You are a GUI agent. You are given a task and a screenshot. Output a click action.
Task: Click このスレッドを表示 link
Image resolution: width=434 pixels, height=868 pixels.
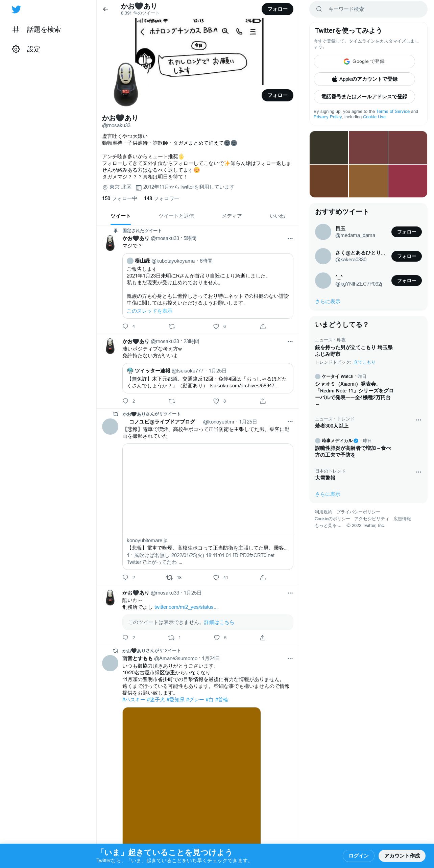pos(149,311)
